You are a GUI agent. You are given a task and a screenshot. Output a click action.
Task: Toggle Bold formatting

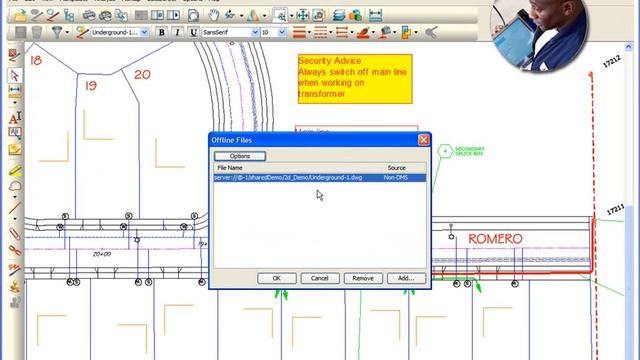click(x=162, y=32)
